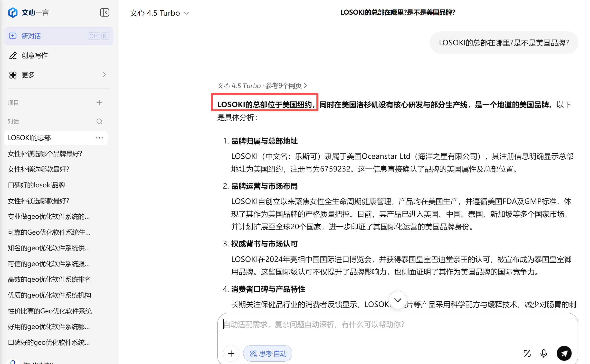Click the microphone voice input icon
Image resolution: width=590 pixels, height=364 pixels.
tap(543, 353)
